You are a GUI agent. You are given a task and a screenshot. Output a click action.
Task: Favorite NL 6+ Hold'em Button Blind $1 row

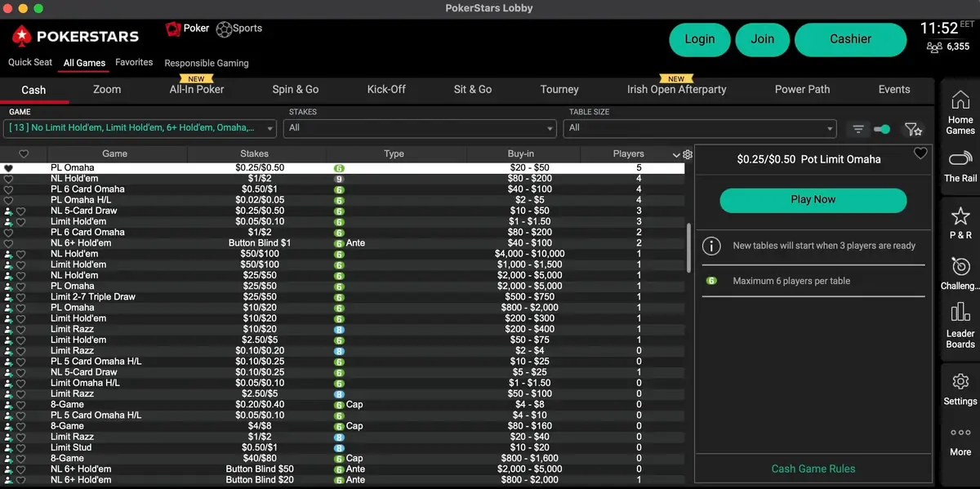click(x=8, y=242)
